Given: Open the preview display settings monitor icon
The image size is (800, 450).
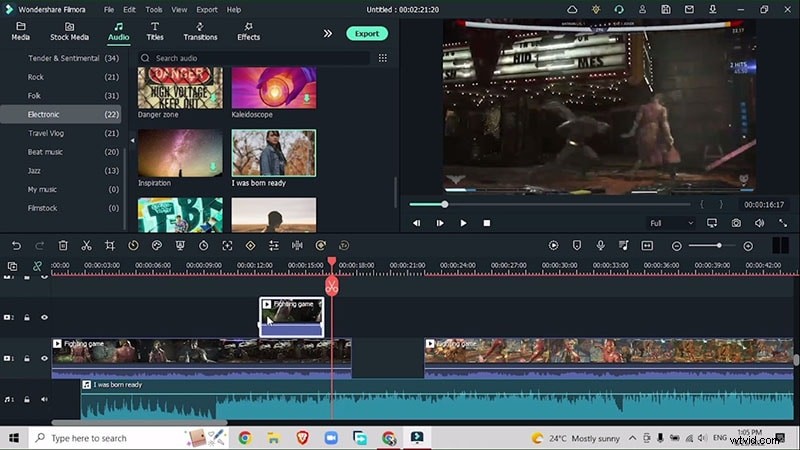Looking at the screenshot, I should (712, 223).
